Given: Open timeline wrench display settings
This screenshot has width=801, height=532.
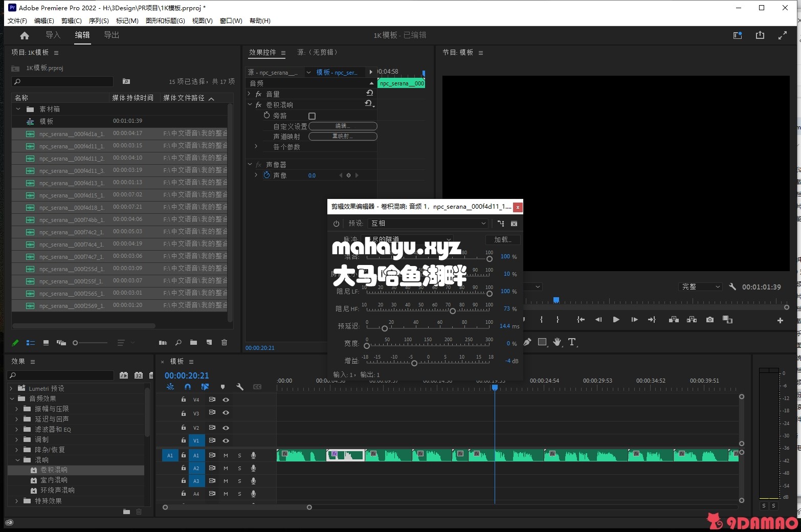Looking at the screenshot, I should pos(240,387).
